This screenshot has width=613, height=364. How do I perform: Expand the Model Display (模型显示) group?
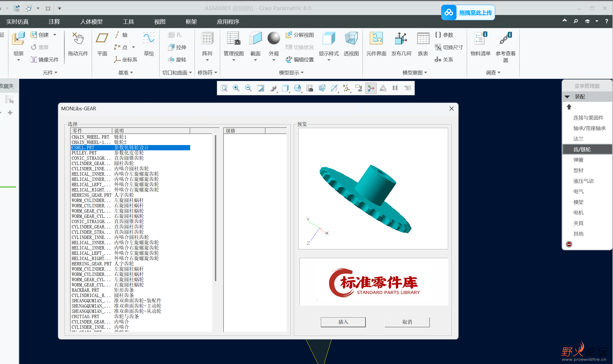tap(291, 73)
